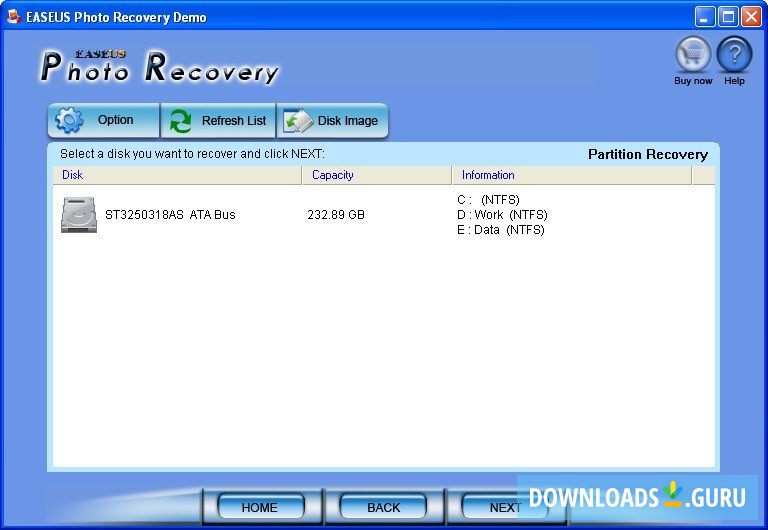Open the Option settings button
This screenshot has height=530, width=768.
click(x=104, y=120)
